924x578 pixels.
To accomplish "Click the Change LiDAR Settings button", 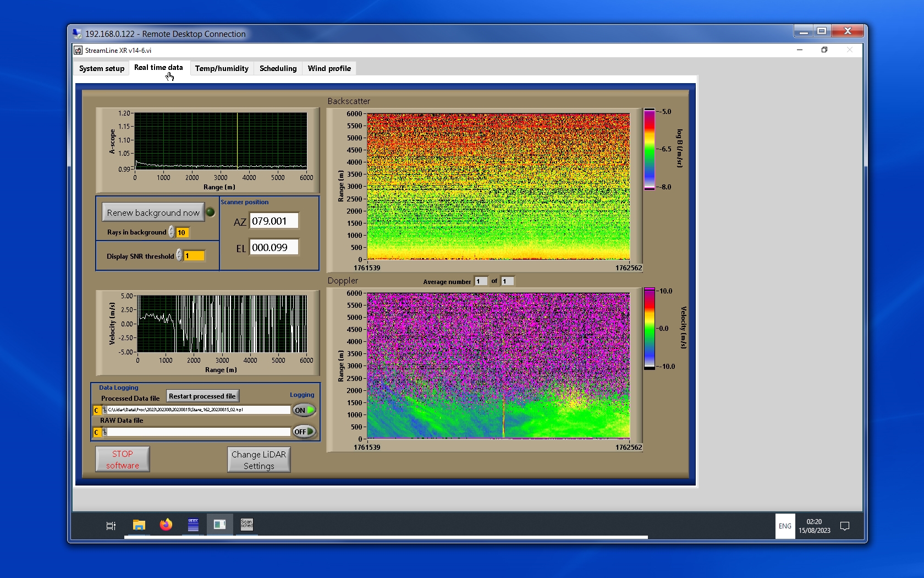I will click(x=258, y=460).
